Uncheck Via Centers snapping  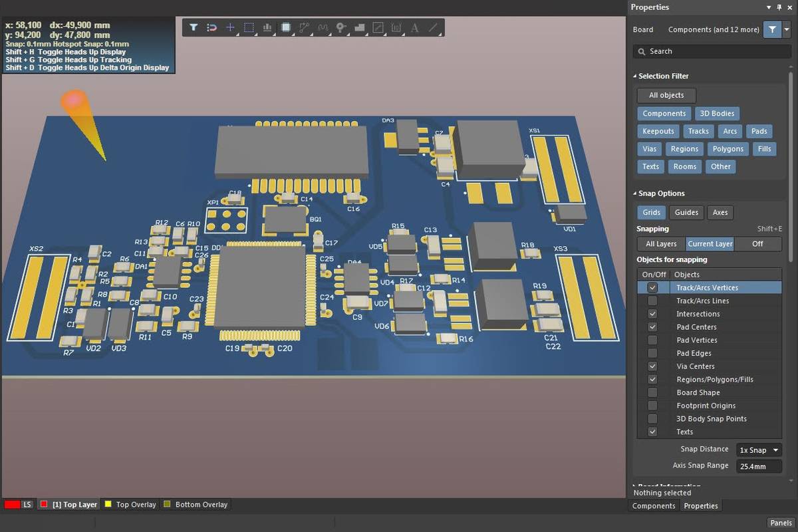[652, 366]
